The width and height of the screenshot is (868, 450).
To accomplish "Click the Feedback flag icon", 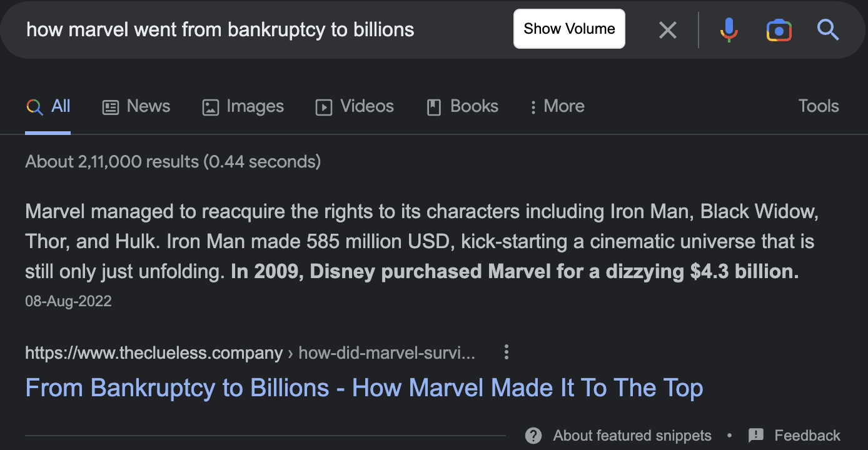I will [x=756, y=436].
